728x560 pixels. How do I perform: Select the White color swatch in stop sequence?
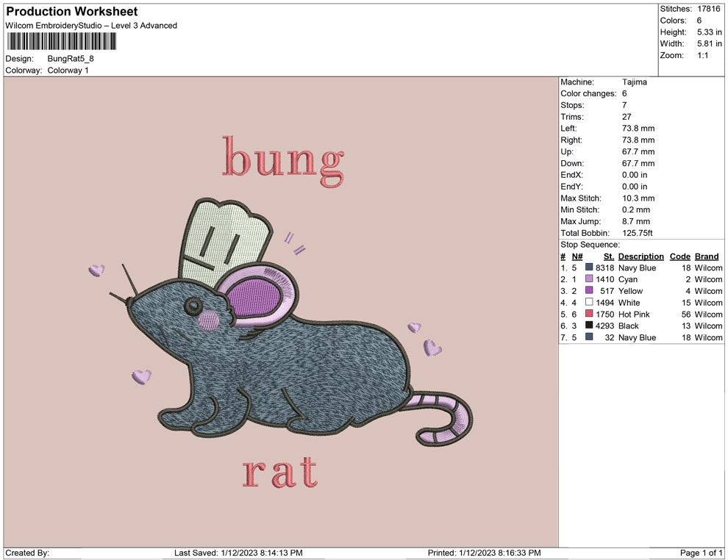click(589, 303)
